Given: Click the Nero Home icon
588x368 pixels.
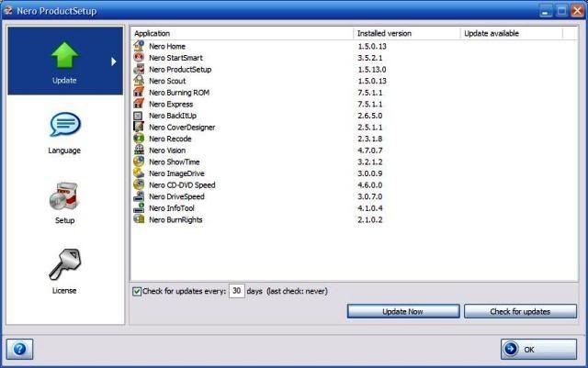Looking at the screenshot, I should 139,46.
